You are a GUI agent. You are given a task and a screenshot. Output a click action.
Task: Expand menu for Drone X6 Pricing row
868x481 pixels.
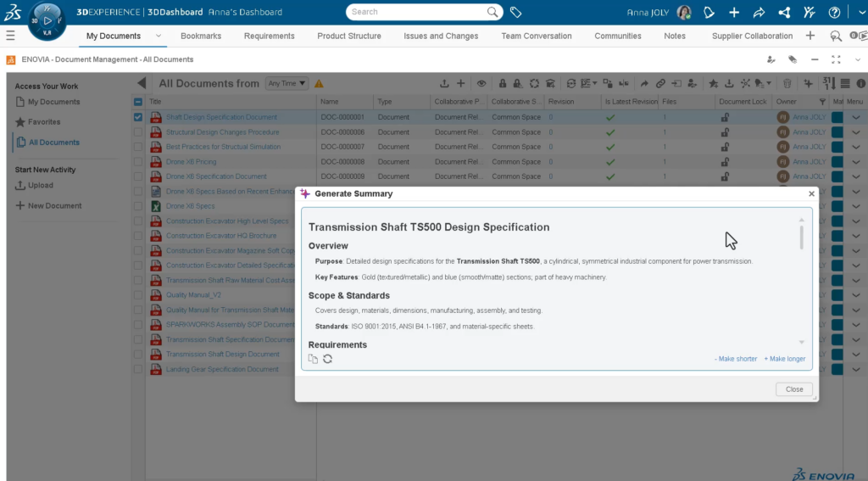856,162
